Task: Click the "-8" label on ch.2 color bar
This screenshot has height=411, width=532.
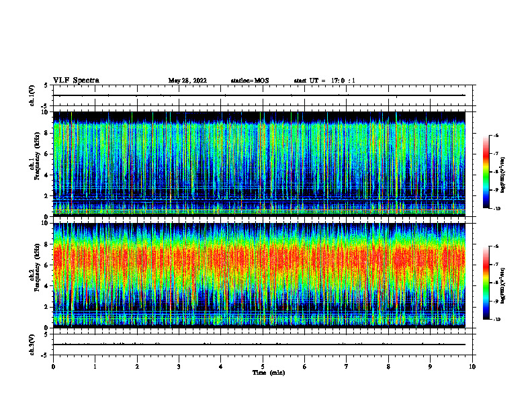Action: [496, 283]
